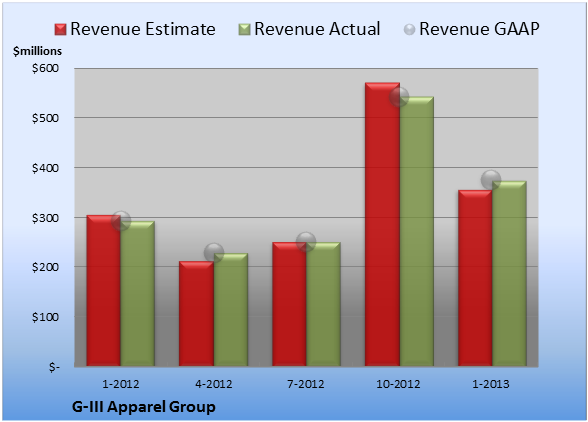The height and width of the screenshot is (422, 588).
Task: Click the red estimate bar for 7-2012
Action: pyautogui.click(x=289, y=304)
